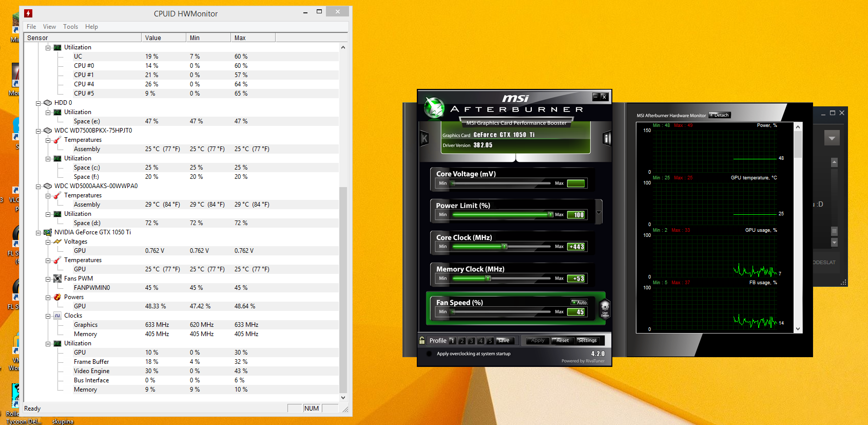Select profile slot 1 in Afterburner
The image size is (868, 425).
click(x=452, y=341)
